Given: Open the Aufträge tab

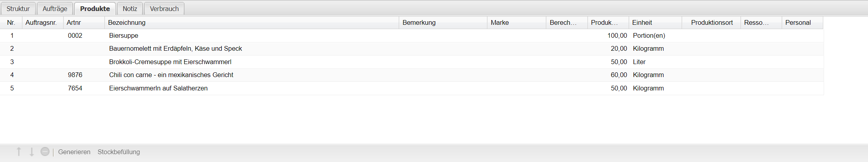Looking at the screenshot, I should [55, 9].
